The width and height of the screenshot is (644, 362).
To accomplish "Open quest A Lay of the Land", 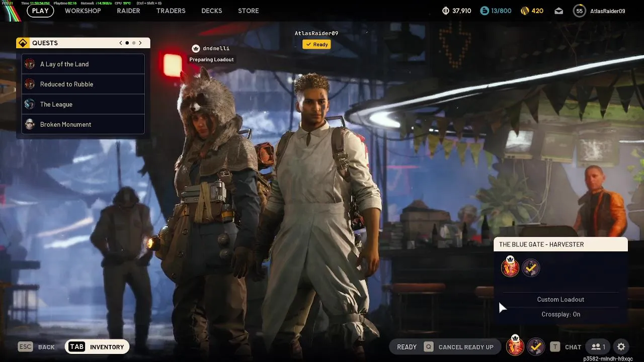I will coord(83,64).
